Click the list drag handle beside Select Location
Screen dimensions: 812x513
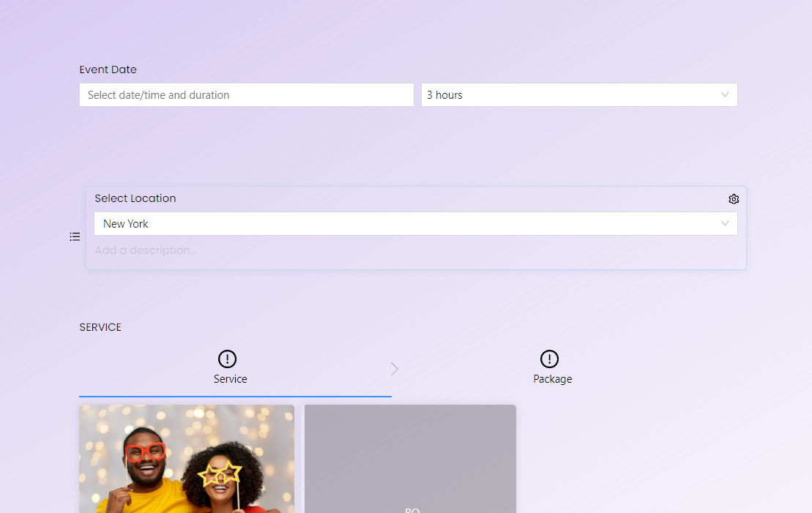75,236
